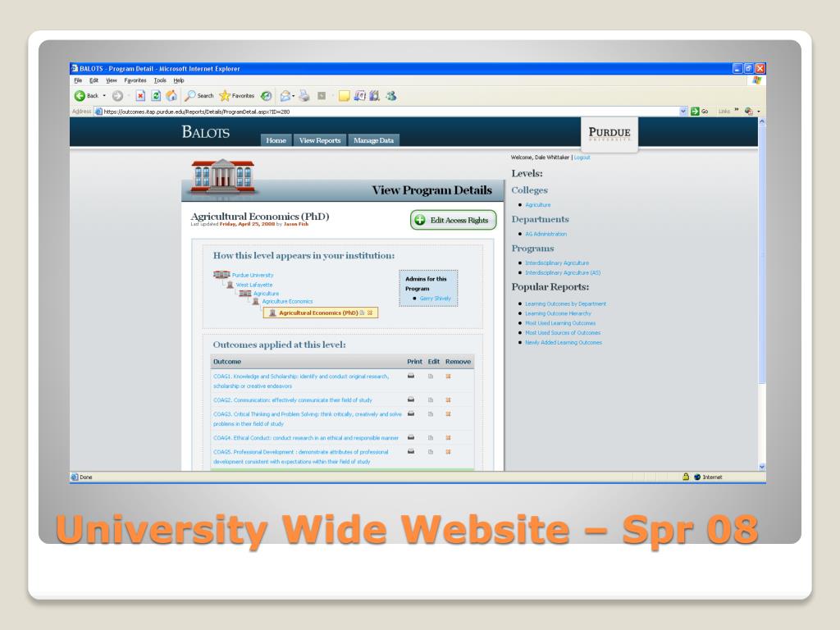Viewport: 840px width, 630px height.
Task: Click the remove icon for COAG3 outcome
Action: coord(449,414)
